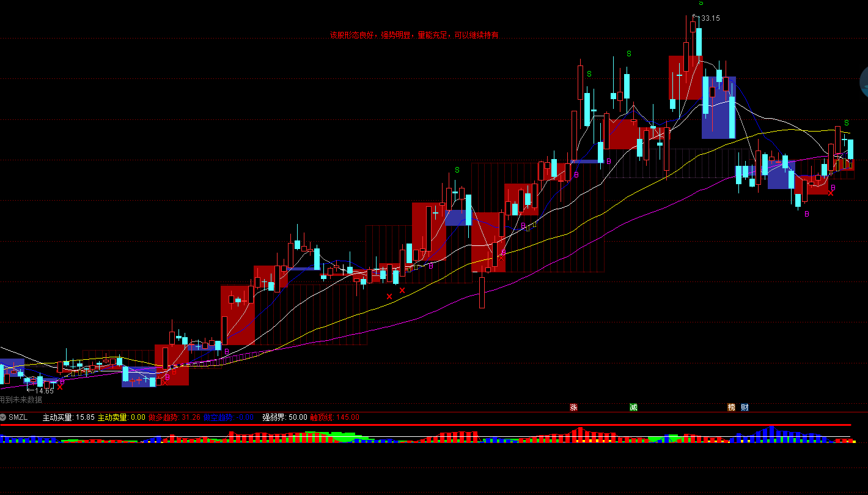The height and width of the screenshot is (495, 868).
Task: Click the 用到未来数据 warning text
Action: point(21,400)
